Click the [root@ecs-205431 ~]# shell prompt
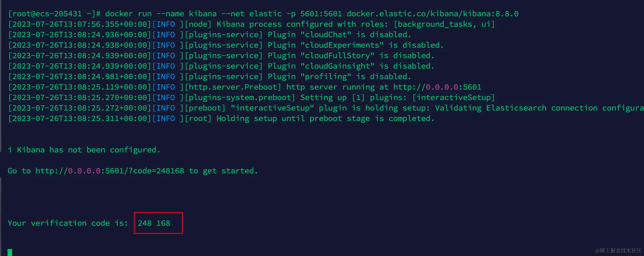The width and height of the screenshot is (644, 256). tap(54, 14)
